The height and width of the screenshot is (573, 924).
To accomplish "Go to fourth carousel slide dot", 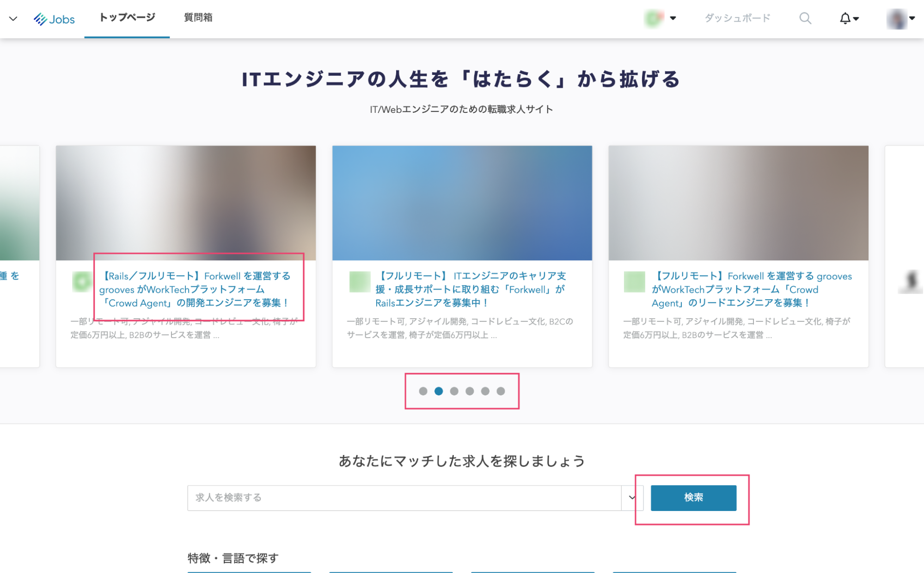I will 470,391.
